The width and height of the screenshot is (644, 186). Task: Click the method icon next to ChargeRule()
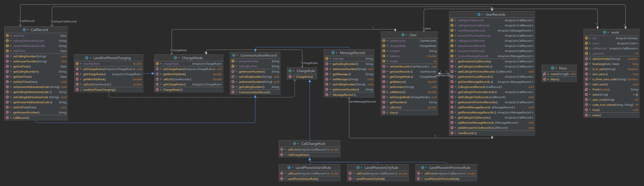[290, 77]
